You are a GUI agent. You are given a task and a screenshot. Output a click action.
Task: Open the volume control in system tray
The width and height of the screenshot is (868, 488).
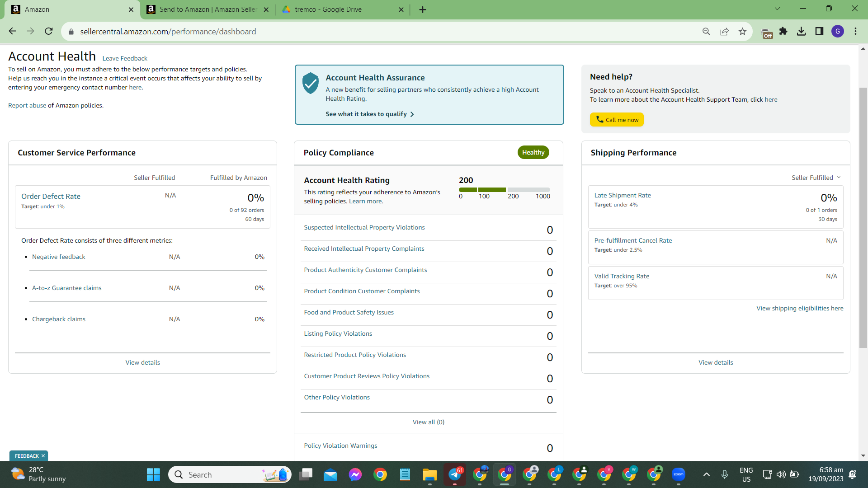coord(781,474)
